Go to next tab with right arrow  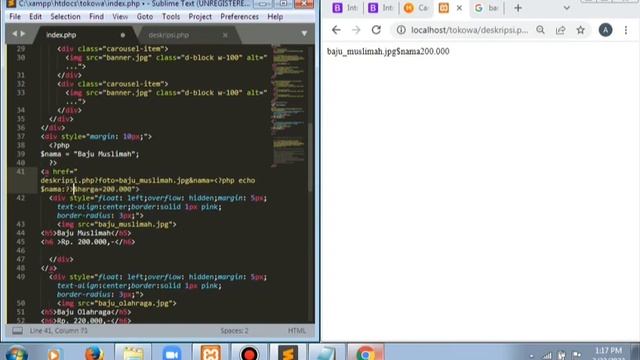tap(23, 33)
